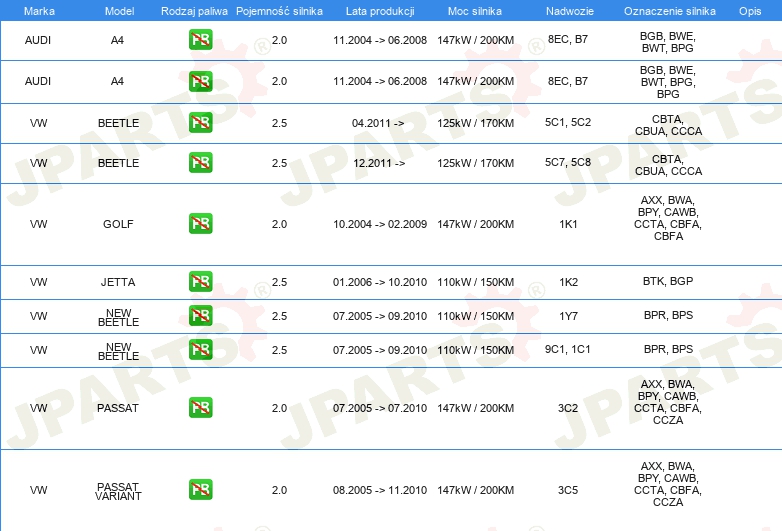782x531 pixels.
Task: Select the '04.2011 ->' production date cell
Action: click(378, 123)
